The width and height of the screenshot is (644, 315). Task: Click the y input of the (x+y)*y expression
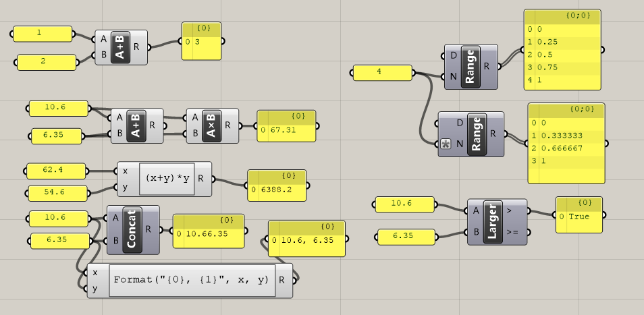(x=126, y=187)
